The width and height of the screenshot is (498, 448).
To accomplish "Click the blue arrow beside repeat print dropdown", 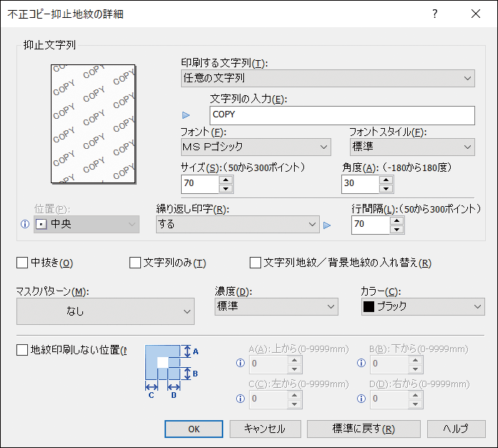I will click(x=328, y=225).
